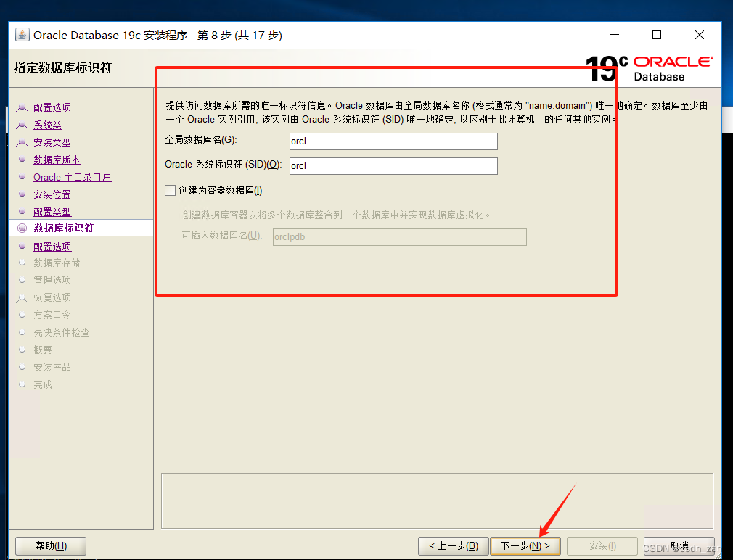
Task: Click the Oracle 系统标识符 (SID)(O) label
Action: [224, 165]
